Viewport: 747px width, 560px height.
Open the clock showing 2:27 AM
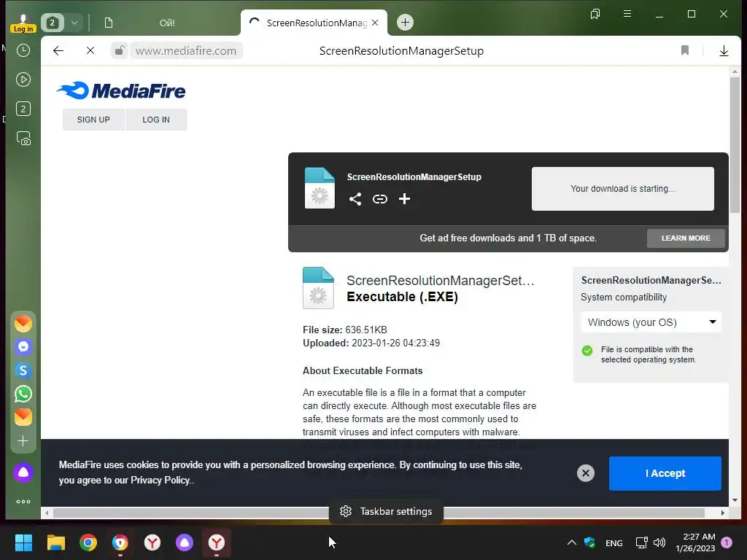click(695, 542)
